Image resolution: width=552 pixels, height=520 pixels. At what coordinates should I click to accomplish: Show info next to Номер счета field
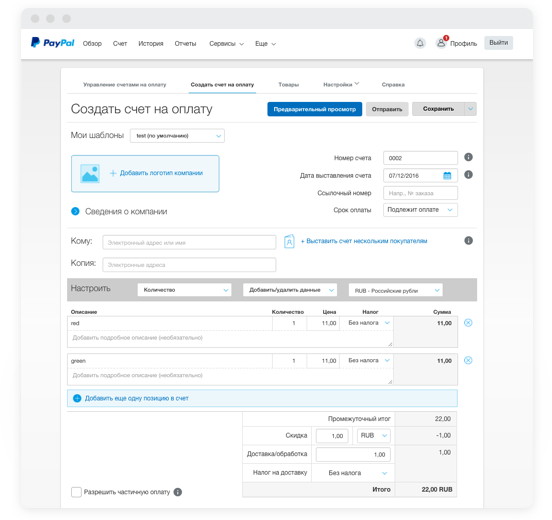tap(468, 157)
